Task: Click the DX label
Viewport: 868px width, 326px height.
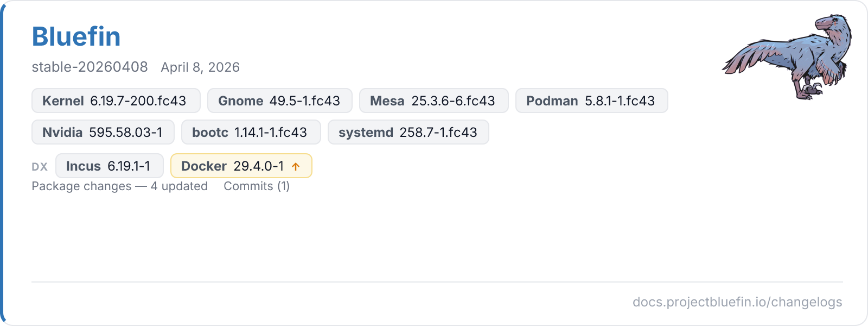Action: [x=40, y=167]
